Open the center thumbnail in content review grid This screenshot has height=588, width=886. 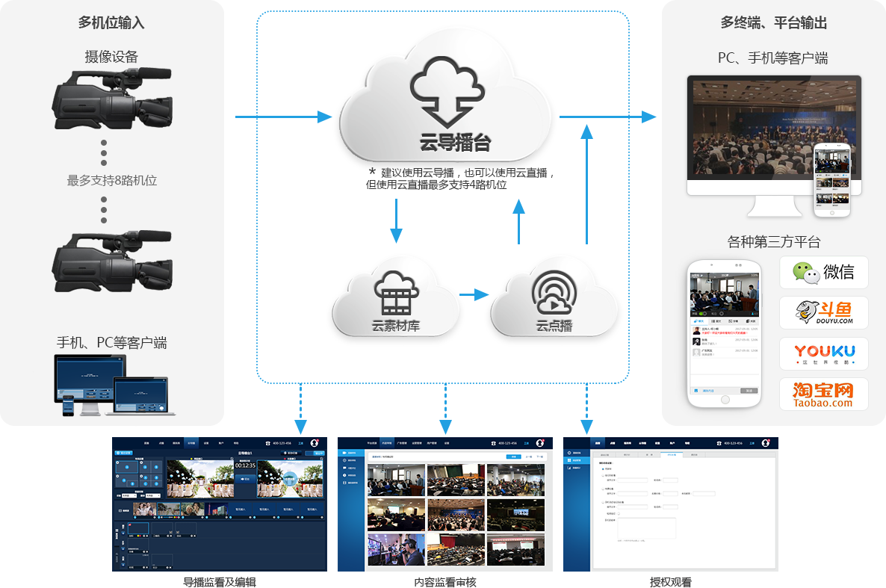455,515
